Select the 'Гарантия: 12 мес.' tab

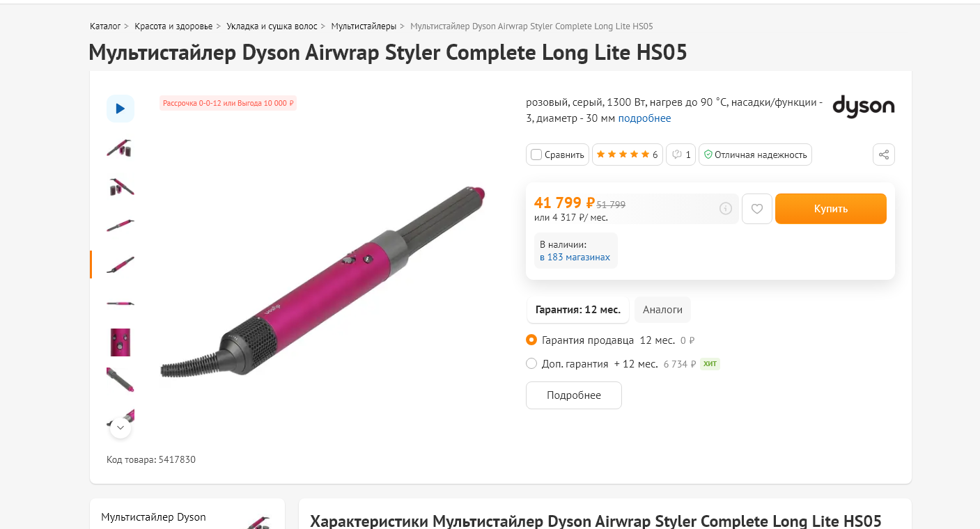578,310
